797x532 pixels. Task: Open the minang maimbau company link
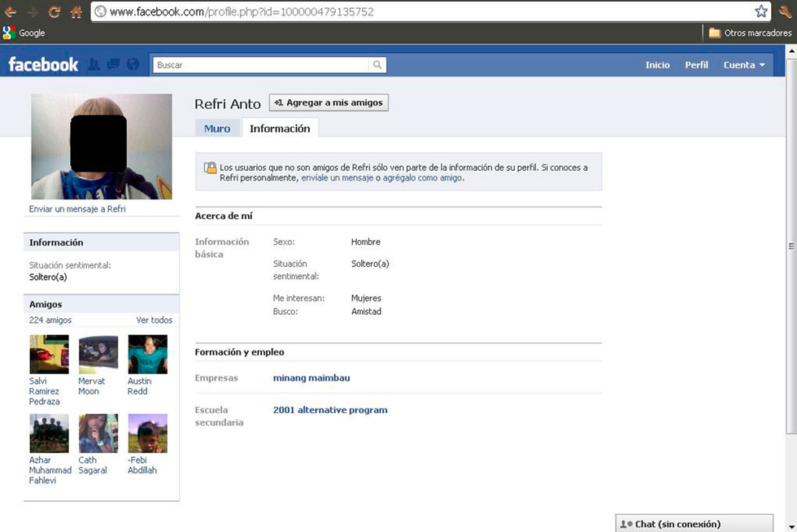[311, 378]
